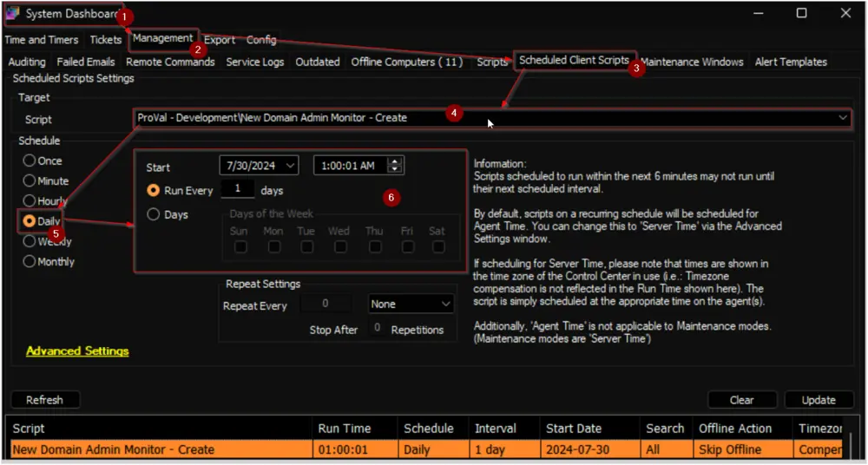
Task: Click the Update button
Action: pyautogui.click(x=819, y=400)
